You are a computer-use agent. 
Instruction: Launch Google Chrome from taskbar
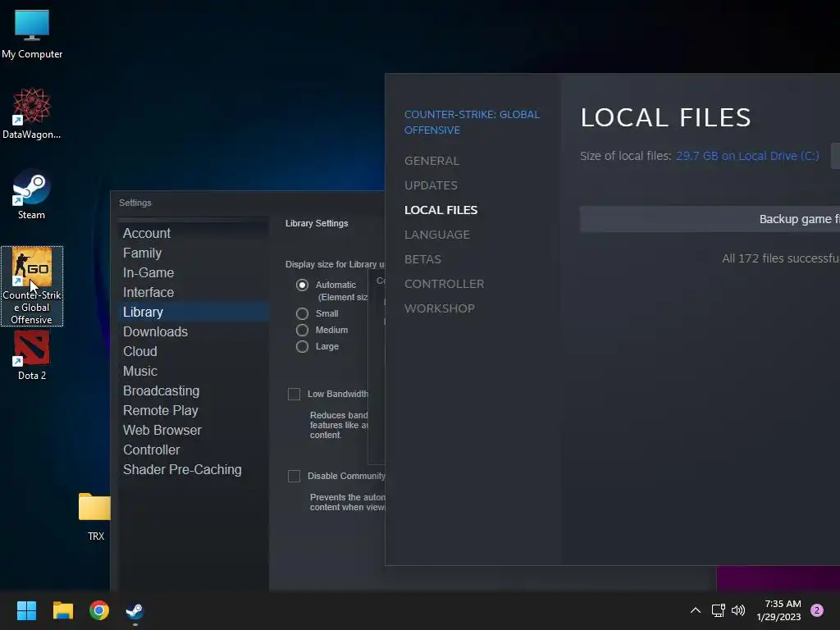pos(99,610)
